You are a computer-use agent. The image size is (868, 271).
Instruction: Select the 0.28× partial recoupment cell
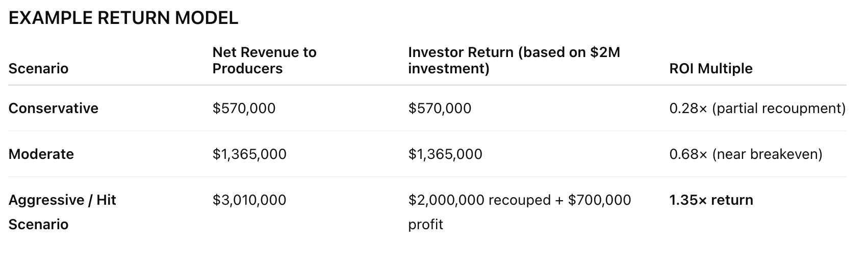[757, 108]
